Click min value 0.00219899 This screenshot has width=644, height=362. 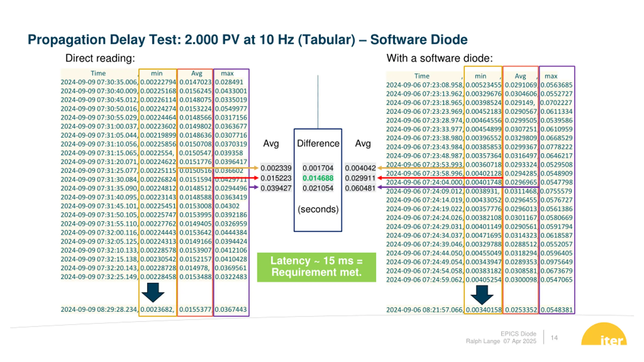(158, 135)
